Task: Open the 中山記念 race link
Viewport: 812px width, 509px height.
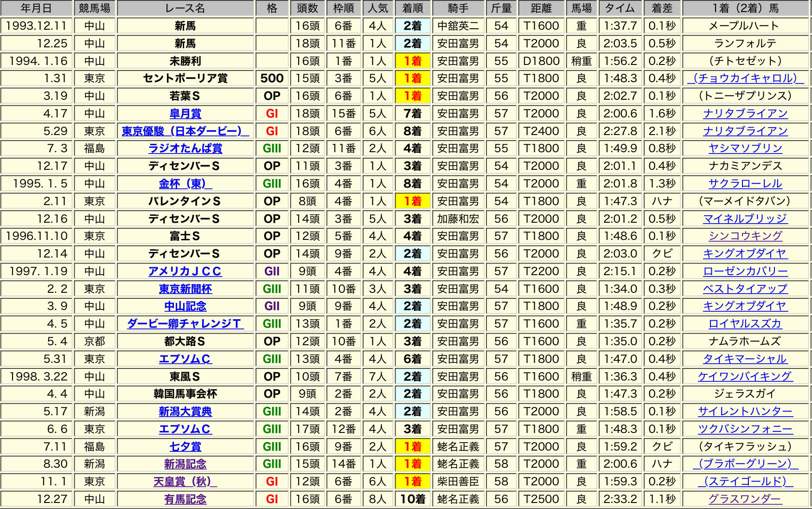Action: pos(185,306)
